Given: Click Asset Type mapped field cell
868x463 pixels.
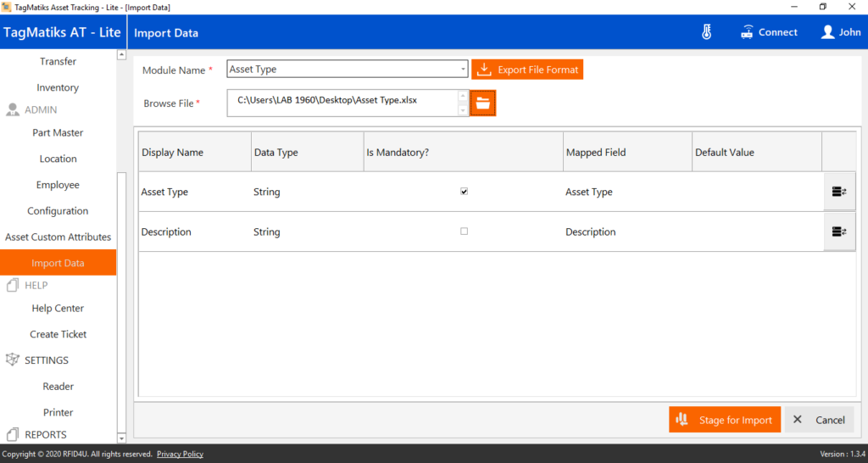Looking at the screenshot, I should point(628,192).
